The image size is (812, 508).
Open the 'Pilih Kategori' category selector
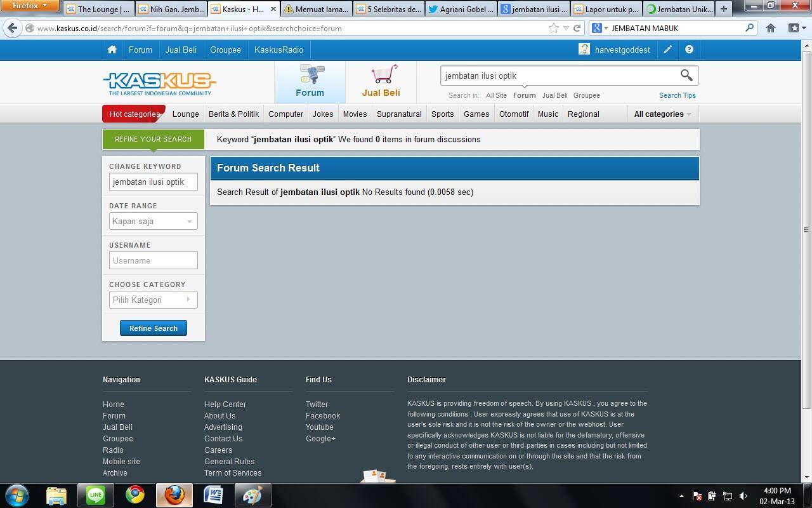coord(153,300)
